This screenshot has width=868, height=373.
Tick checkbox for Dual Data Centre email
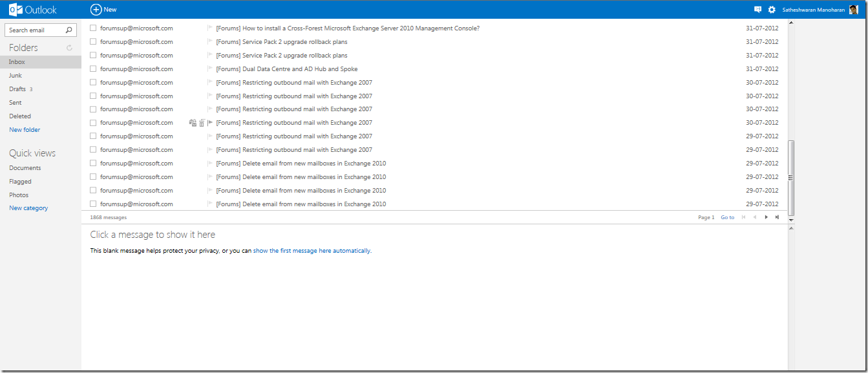coord(93,69)
